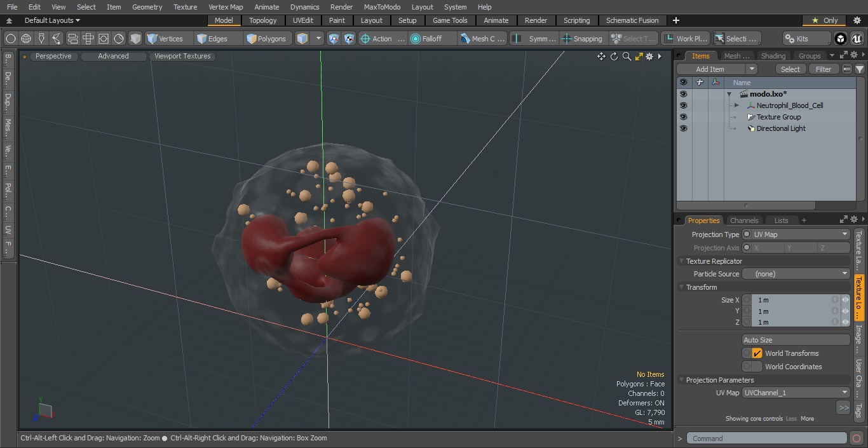Click the More link in Properties
This screenshot has width=868, height=448.
coord(807,419)
